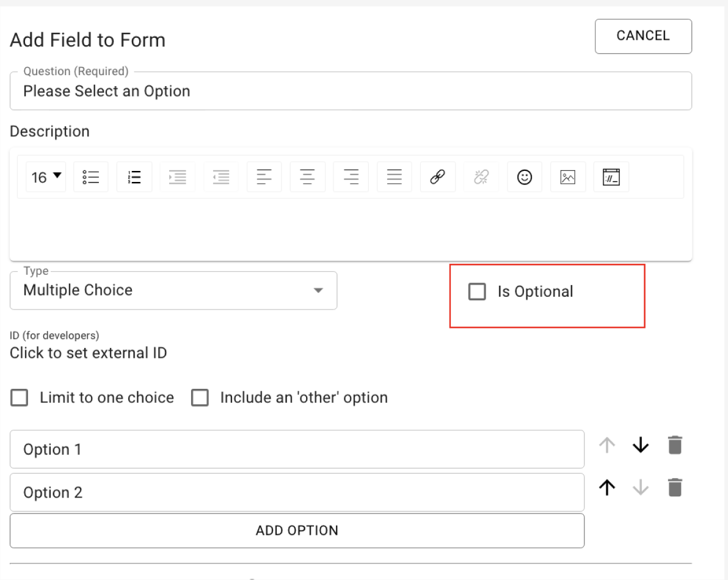728x580 pixels.
Task: Click the ADD OPTION button
Action: click(297, 531)
